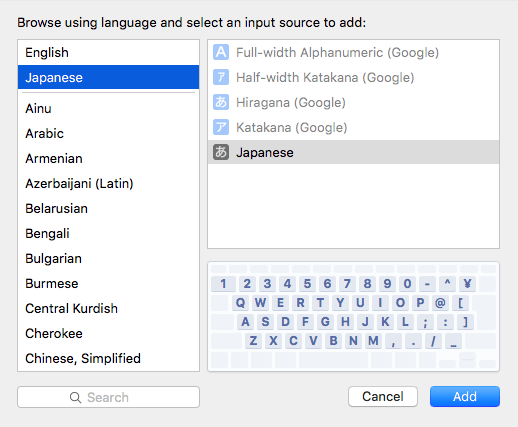Choose Arabic from the language list
The height and width of the screenshot is (427, 518).
tap(108, 133)
